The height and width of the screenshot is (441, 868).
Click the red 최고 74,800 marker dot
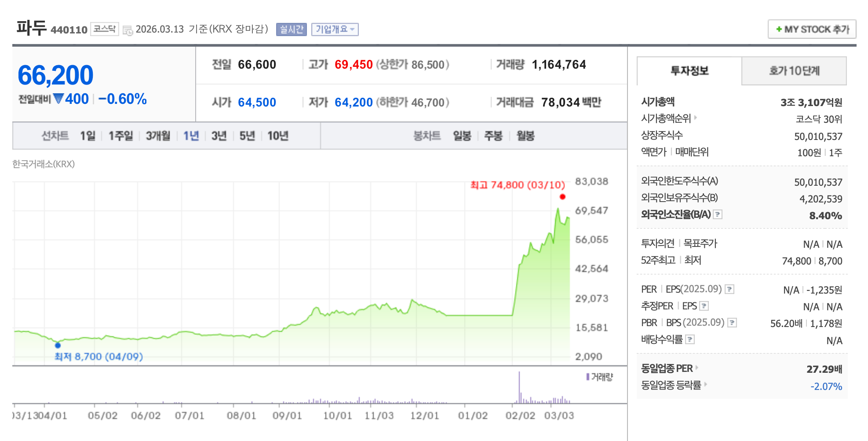[x=562, y=197]
